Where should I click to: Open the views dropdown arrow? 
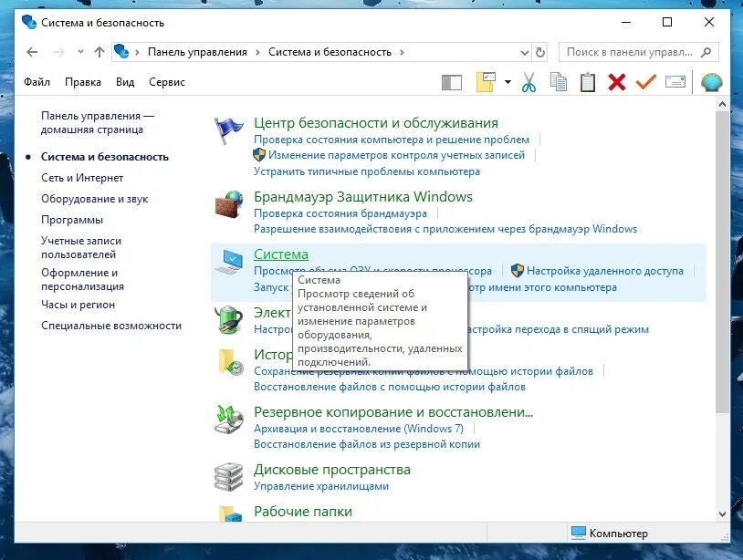pyautogui.click(x=508, y=82)
